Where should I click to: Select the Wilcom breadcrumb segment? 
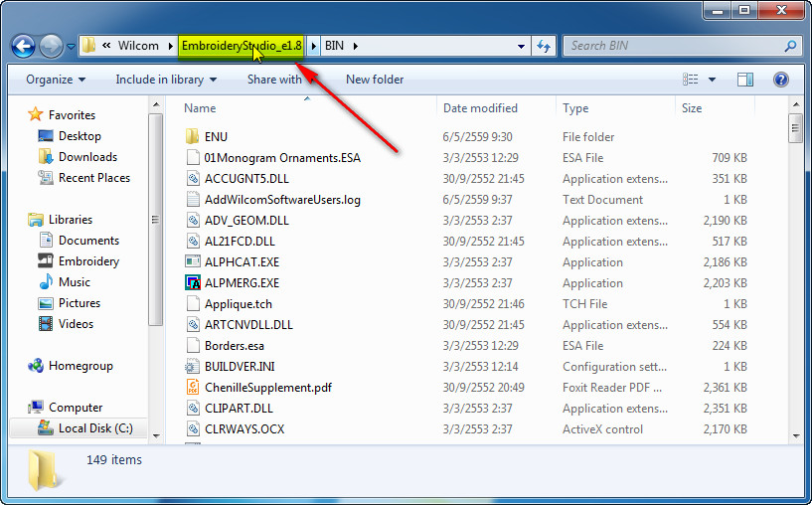138,46
